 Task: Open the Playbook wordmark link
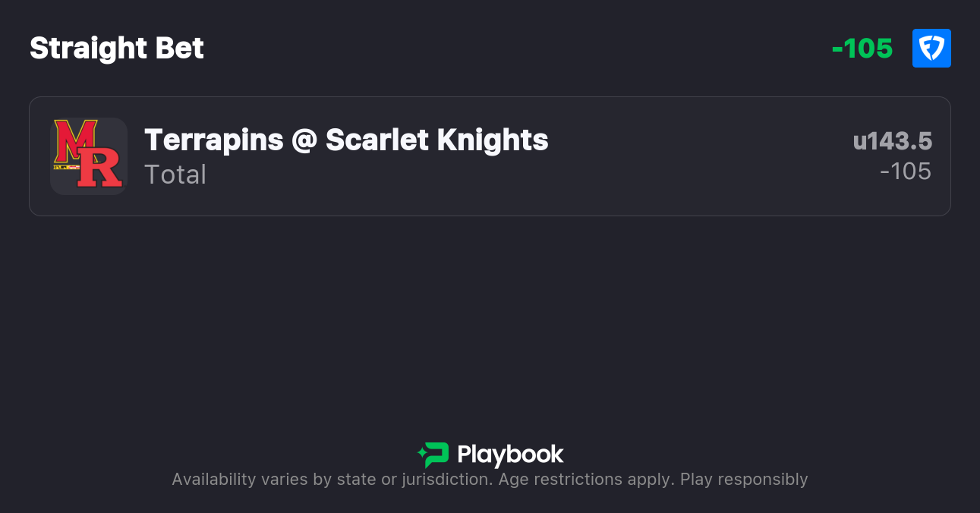coord(510,455)
